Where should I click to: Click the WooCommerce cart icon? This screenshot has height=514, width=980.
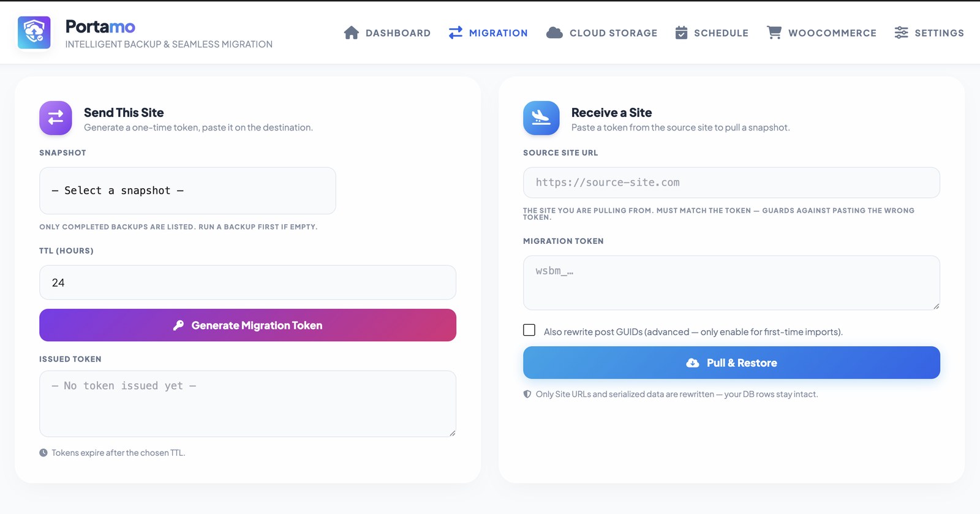(x=774, y=32)
